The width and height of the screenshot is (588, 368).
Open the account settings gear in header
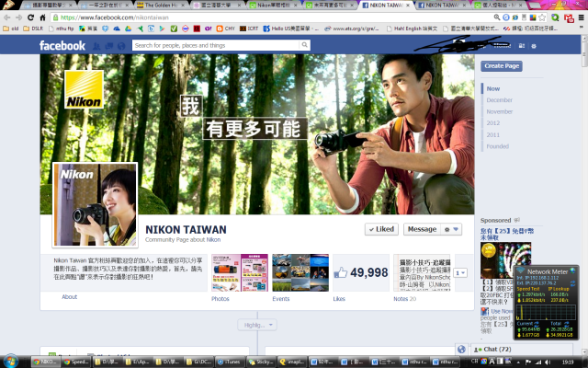click(x=534, y=46)
